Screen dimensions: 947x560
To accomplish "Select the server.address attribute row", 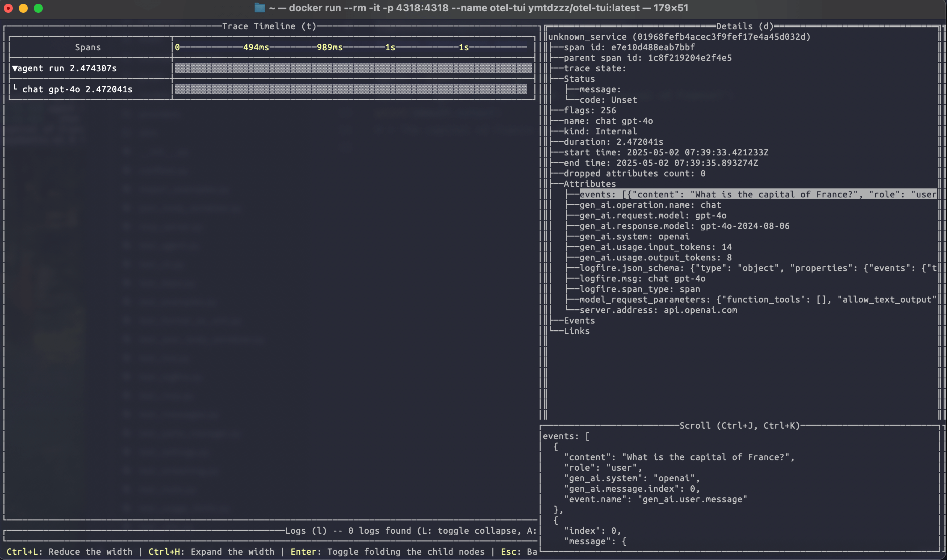I will (x=658, y=310).
